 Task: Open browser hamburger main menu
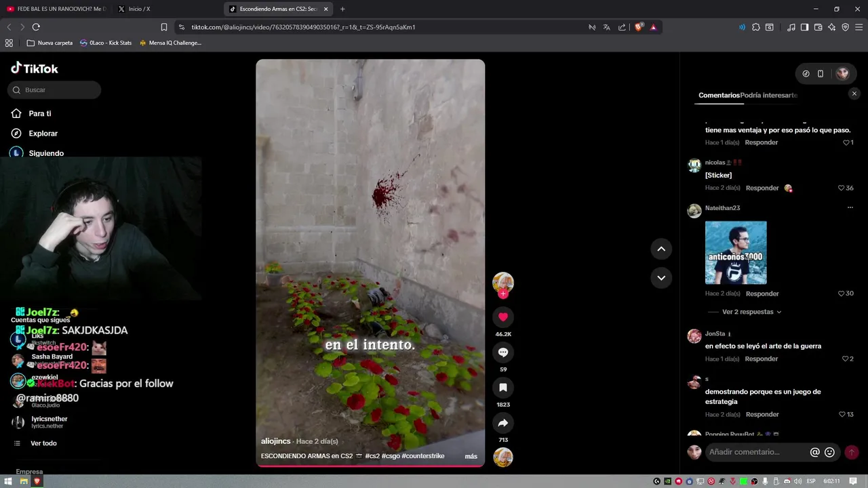click(x=859, y=27)
